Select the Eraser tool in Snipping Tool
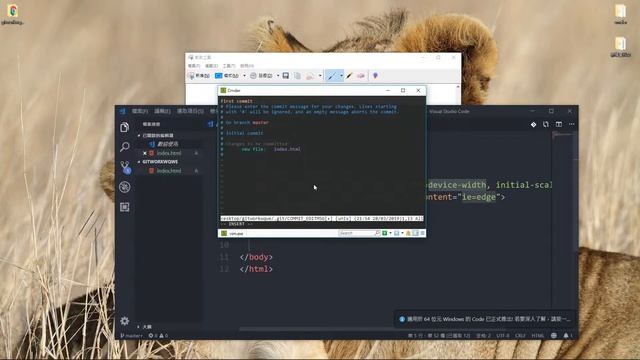This screenshot has width=640, height=360. pos(361,76)
